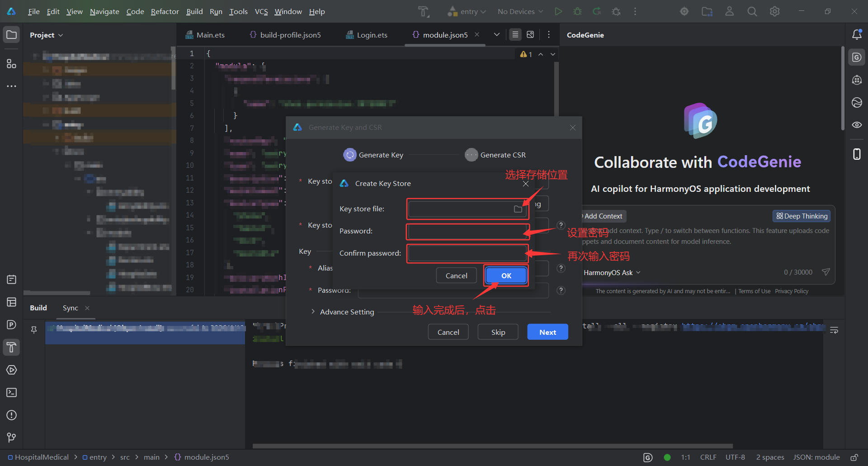Click the Key store file input field
Viewport: 868px width, 466px height.
[x=467, y=209]
